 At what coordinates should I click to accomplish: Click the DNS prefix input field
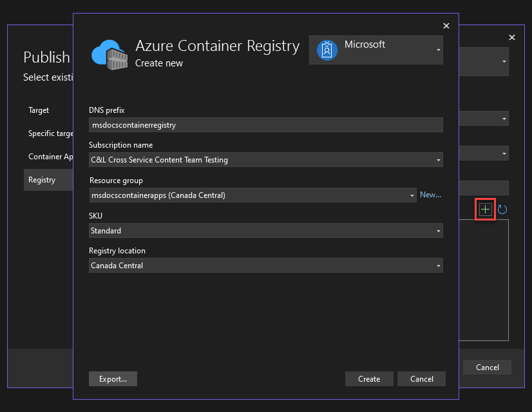click(x=265, y=124)
